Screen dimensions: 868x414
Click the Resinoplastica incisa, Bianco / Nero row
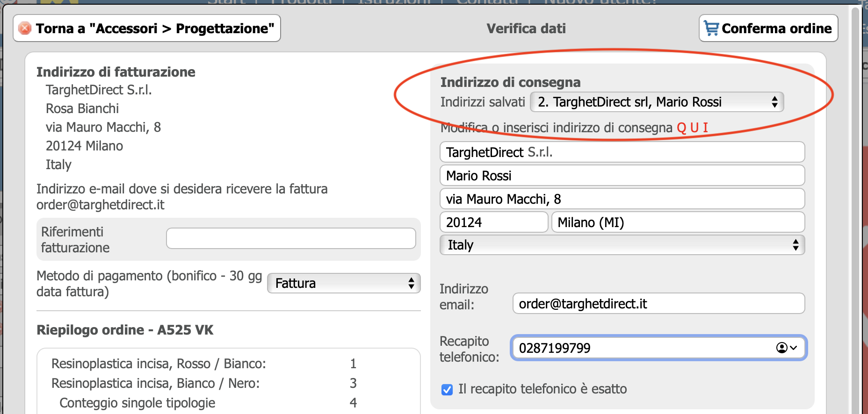pos(204,383)
